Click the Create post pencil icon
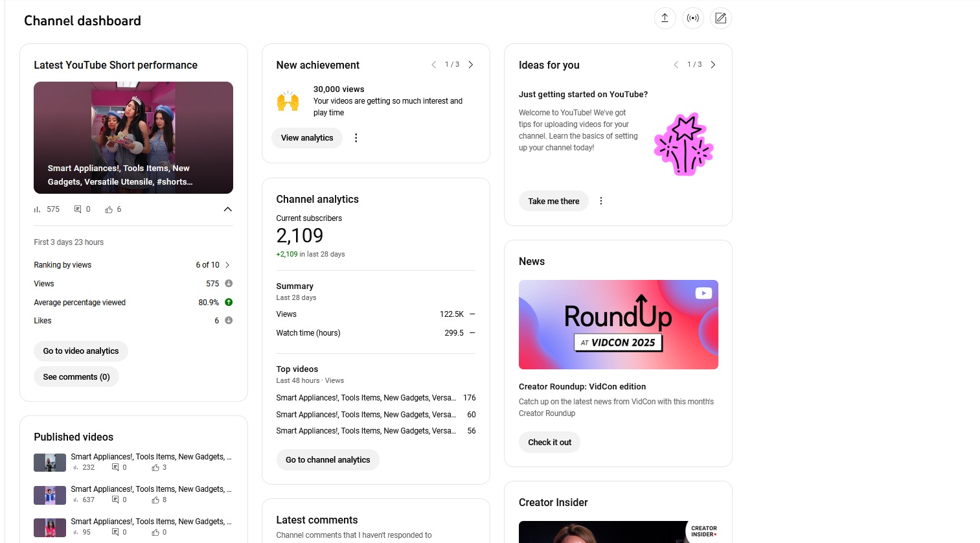The width and height of the screenshot is (980, 543). pos(721,18)
